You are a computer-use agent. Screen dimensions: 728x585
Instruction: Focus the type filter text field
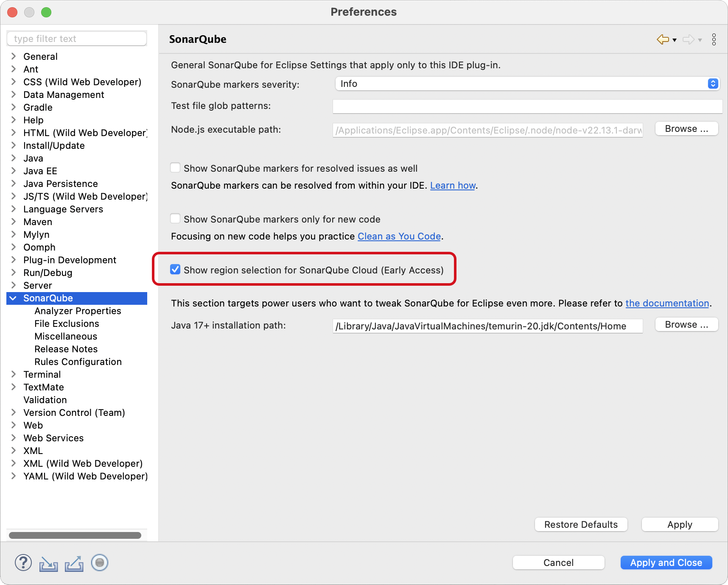(x=77, y=39)
